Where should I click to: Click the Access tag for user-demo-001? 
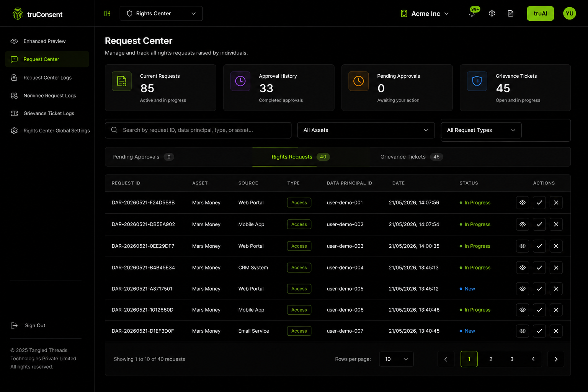click(299, 203)
